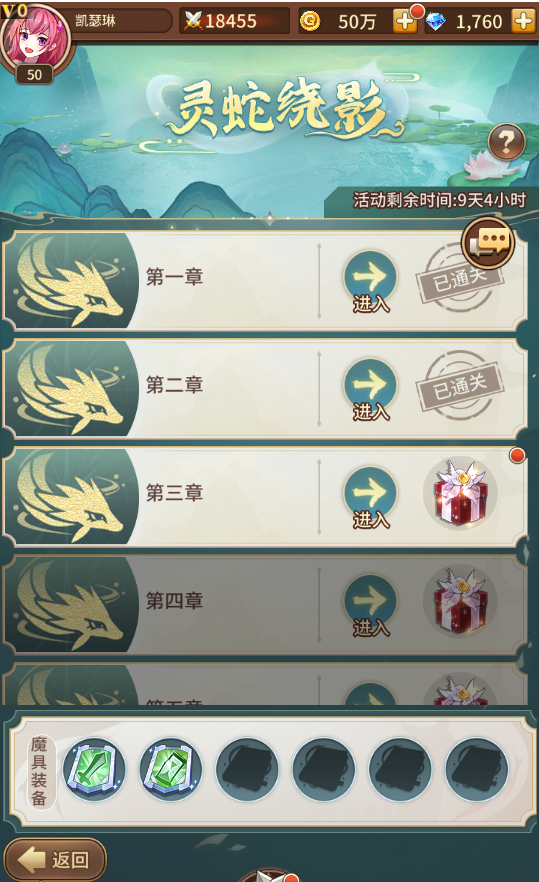Claim the gift box in 第三章

coord(460,492)
